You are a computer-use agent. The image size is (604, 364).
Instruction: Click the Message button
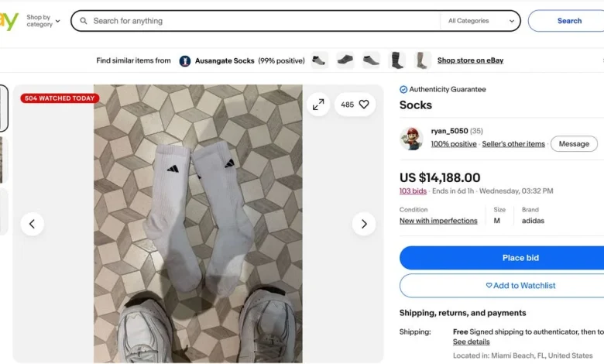click(574, 144)
